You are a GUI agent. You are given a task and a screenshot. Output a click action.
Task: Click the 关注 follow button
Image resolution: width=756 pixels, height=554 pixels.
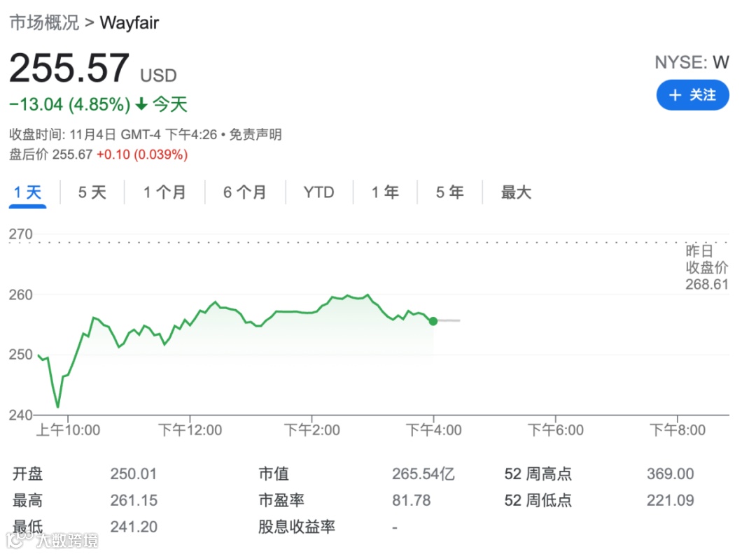692,95
